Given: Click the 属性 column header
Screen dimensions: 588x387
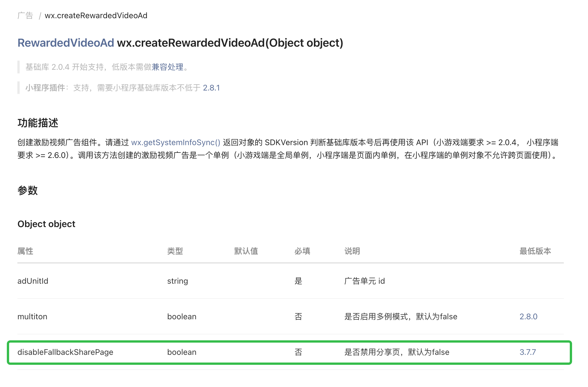Looking at the screenshot, I should 25,251.
